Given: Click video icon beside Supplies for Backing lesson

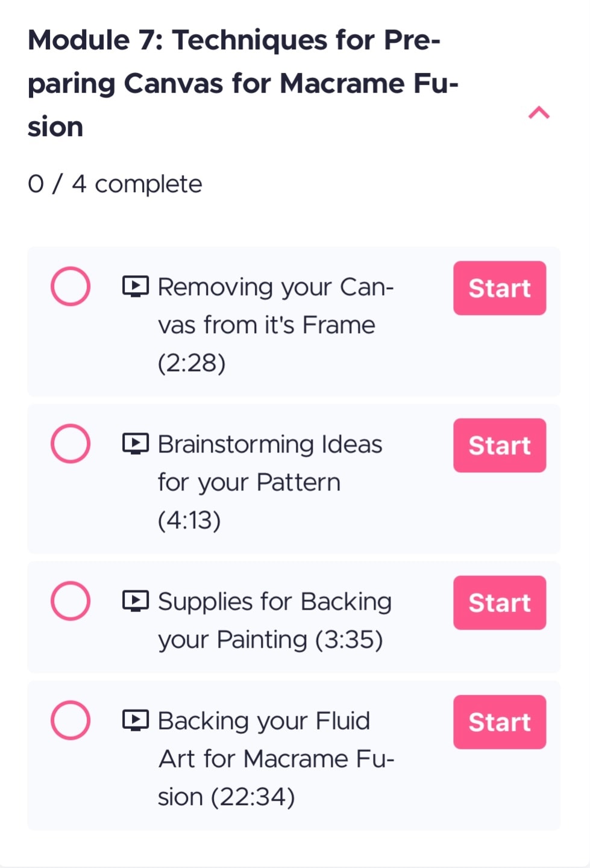Looking at the screenshot, I should coord(136,601).
